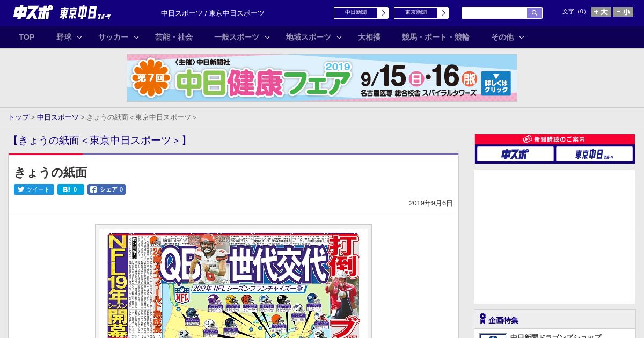
Task: Click the magnifier search button
Action: tap(535, 13)
